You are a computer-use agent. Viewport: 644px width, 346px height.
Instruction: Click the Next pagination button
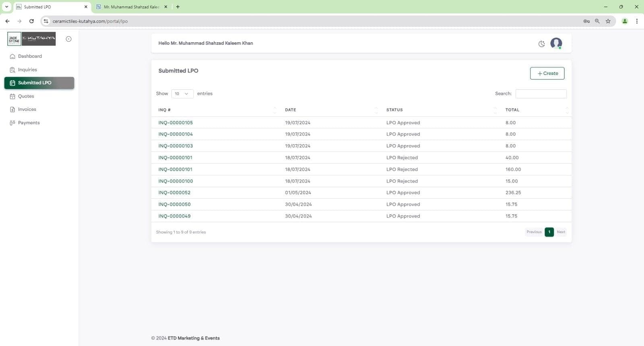561,232
